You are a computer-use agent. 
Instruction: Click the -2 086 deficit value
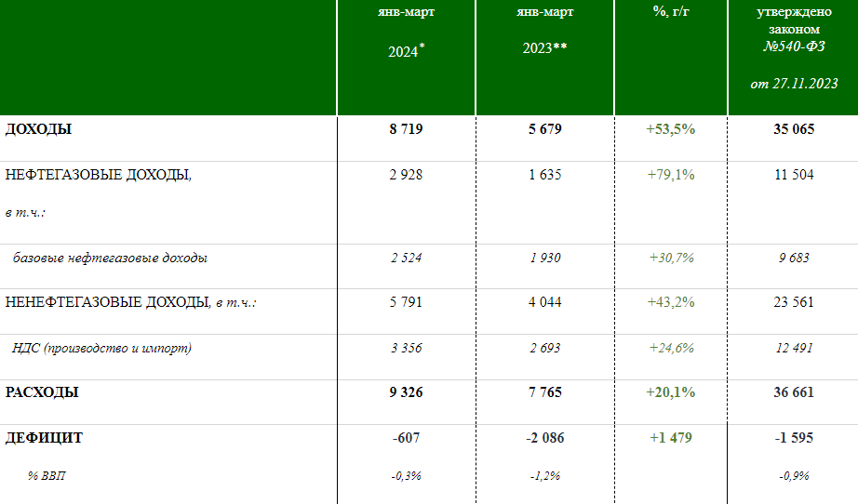(x=544, y=438)
